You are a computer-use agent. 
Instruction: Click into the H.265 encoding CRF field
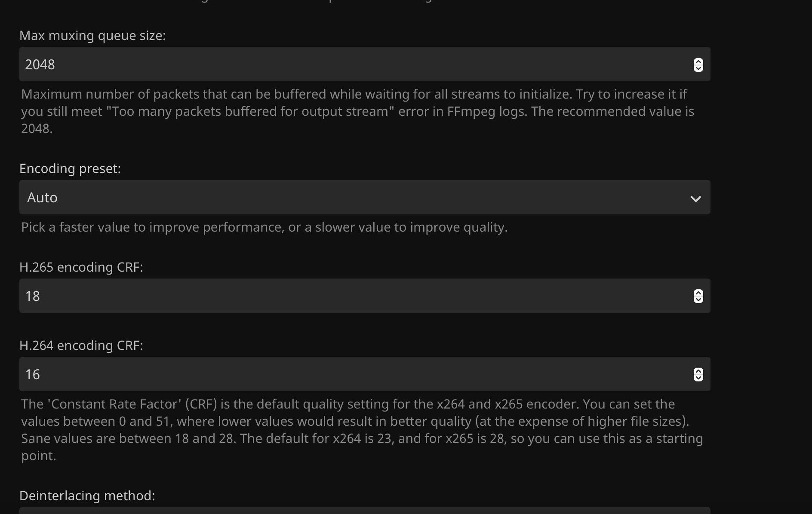[x=344, y=296]
